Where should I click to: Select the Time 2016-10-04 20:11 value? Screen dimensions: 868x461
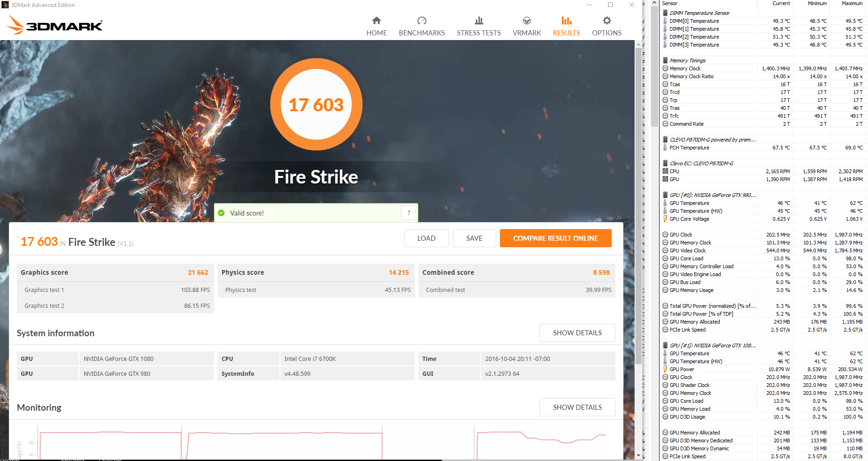click(548, 359)
